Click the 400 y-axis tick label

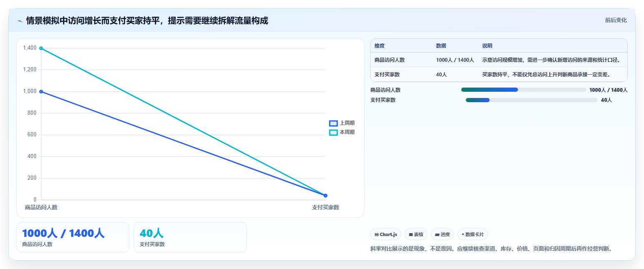point(32,156)
